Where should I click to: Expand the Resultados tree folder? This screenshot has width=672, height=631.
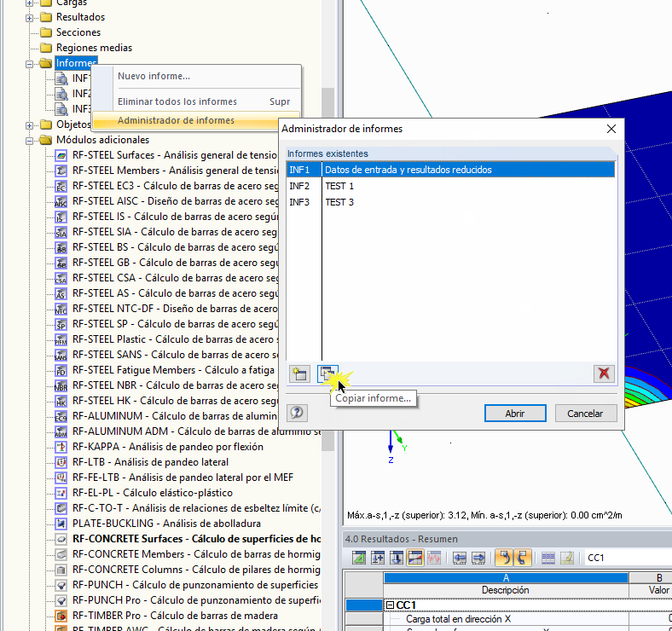[x=29, y=18]
